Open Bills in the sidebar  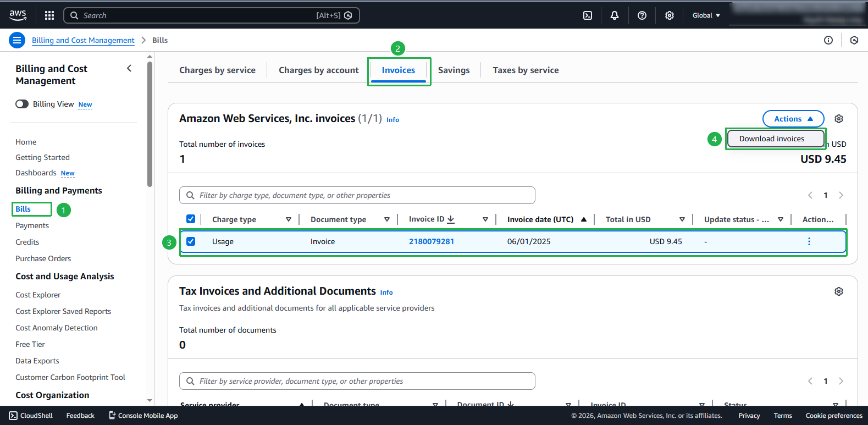click(23, 209)
